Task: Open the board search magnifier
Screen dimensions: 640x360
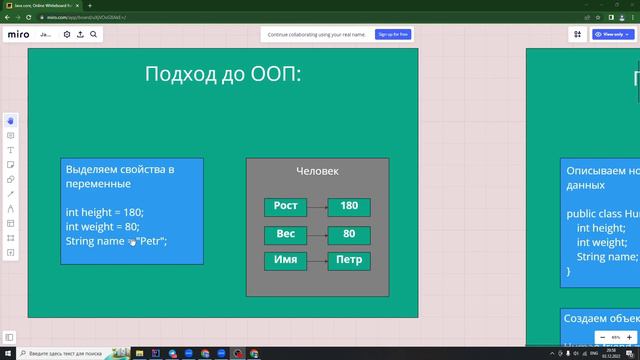Action: pyautogui.click(x=93, y=34)
